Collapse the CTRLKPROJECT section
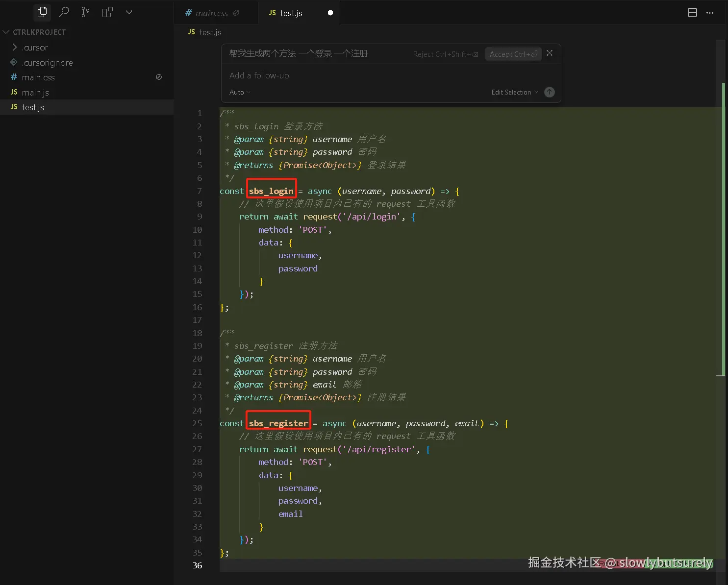This screenshot has width=728, height=585. [6, 32]
